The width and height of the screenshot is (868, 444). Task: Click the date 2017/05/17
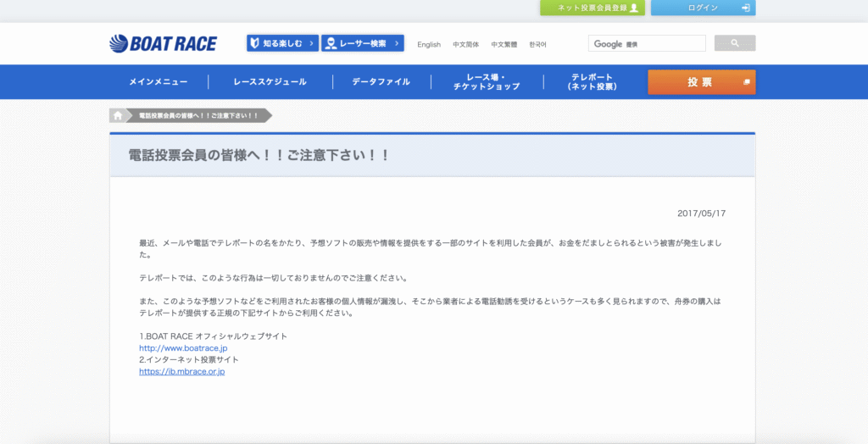[701, 214]
